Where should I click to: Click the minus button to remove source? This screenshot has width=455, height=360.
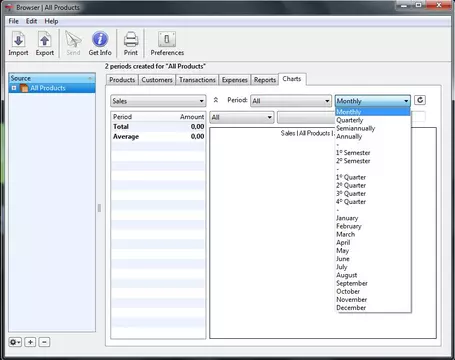point(44,342)
